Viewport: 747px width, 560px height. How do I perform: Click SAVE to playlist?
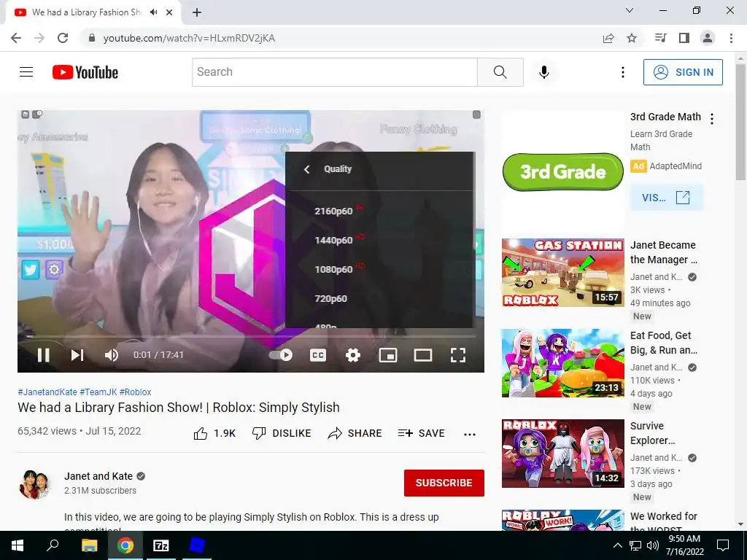point(421,433)
